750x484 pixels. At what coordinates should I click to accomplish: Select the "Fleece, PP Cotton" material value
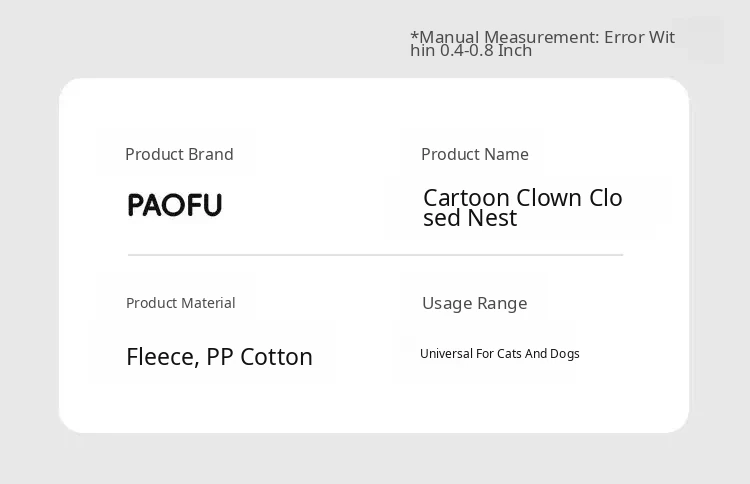(x=219, y=357)
